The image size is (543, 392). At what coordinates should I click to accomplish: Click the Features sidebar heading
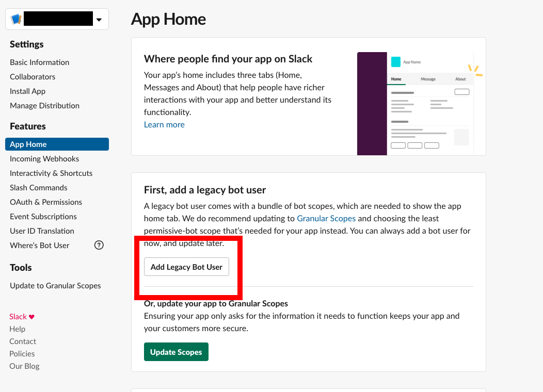(28, 126)
